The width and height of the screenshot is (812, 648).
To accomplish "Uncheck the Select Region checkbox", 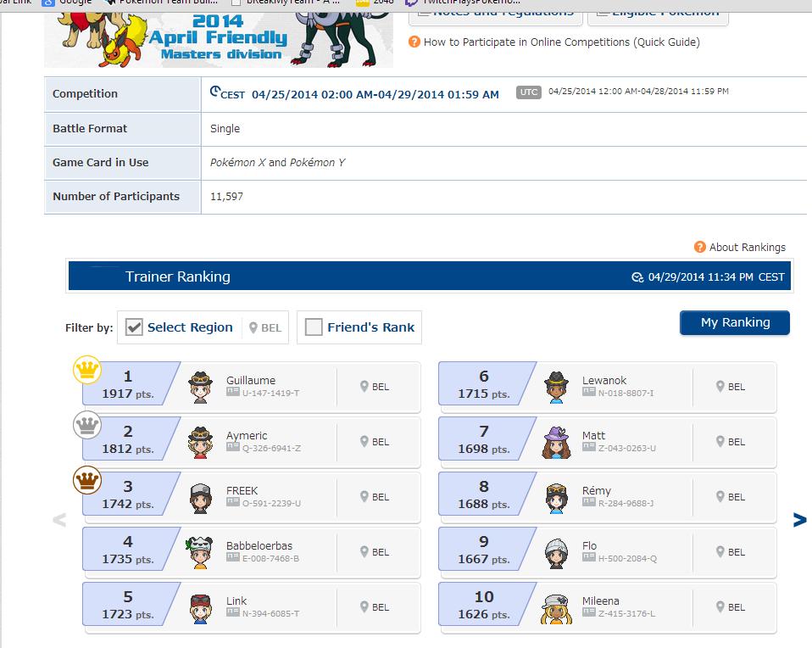I will [x=134, y=327].
